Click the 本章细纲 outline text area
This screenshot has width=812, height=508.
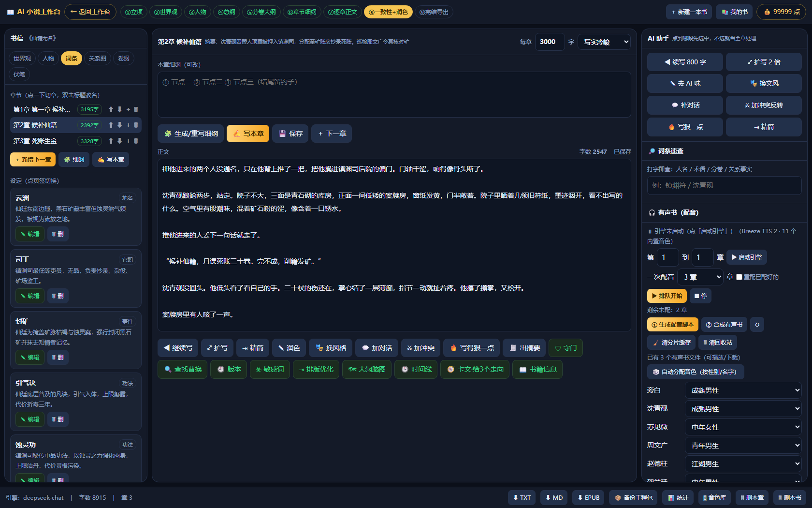point(394,94)
